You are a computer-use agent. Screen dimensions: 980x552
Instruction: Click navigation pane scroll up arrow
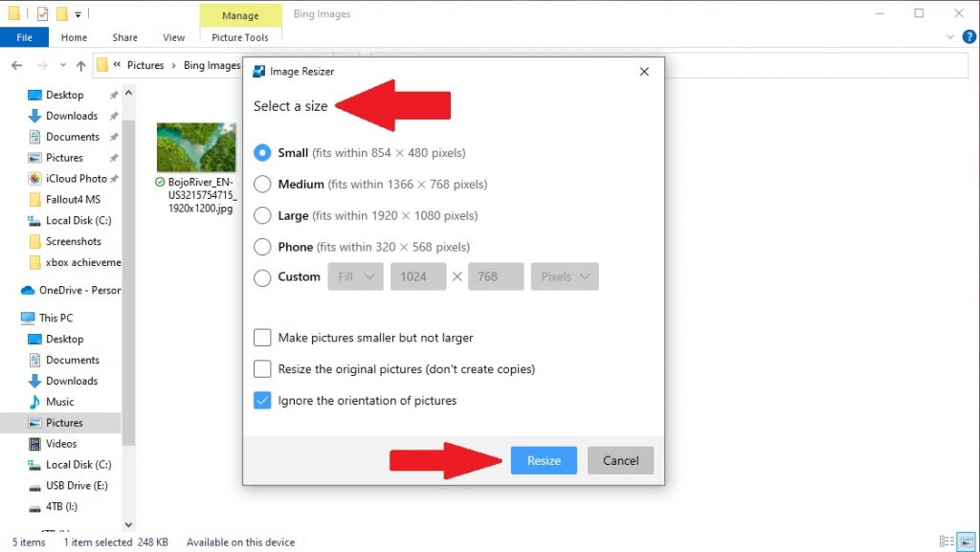pyautogui.click(x=129, y=93)
